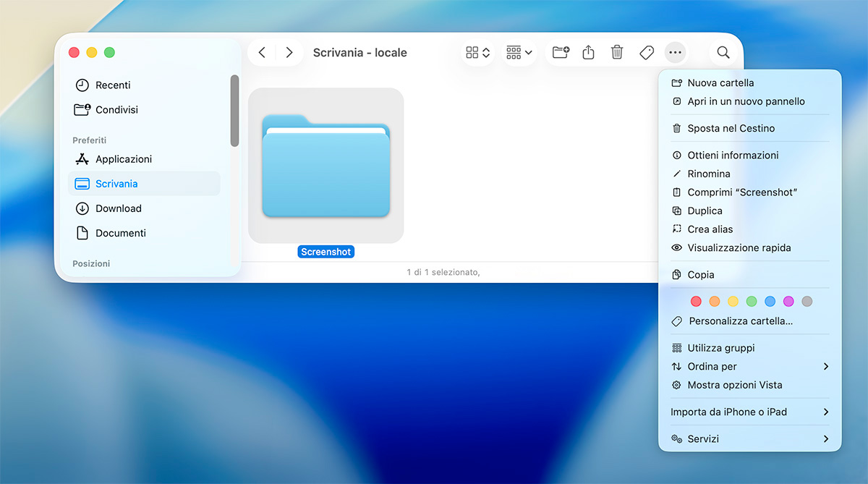This screenshot has width=868, height=484.
Task: Choose Rinomina from the context menu
Action: tap(709, 174)
